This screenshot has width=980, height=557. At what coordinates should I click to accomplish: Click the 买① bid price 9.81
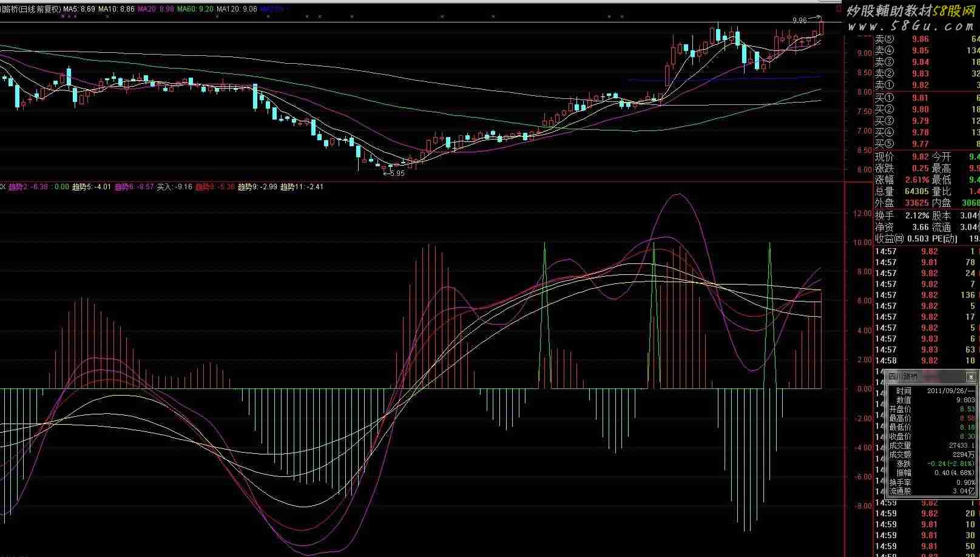pos(921,97)
